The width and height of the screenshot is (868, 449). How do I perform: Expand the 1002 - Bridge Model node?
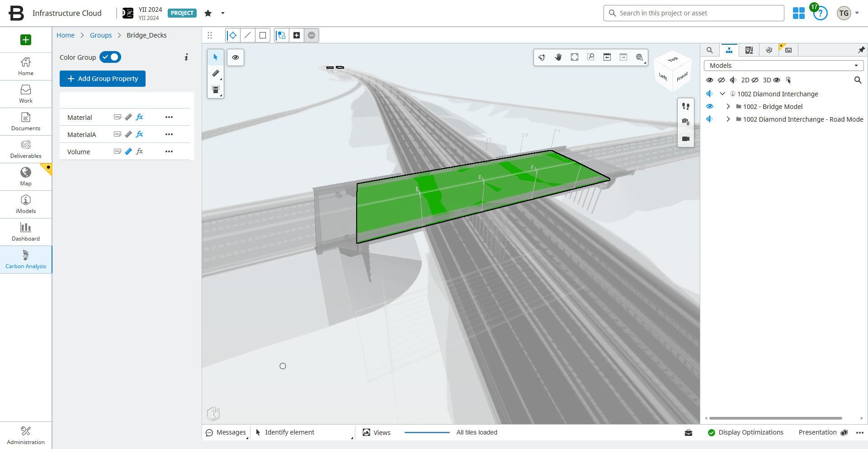[728, 107]
